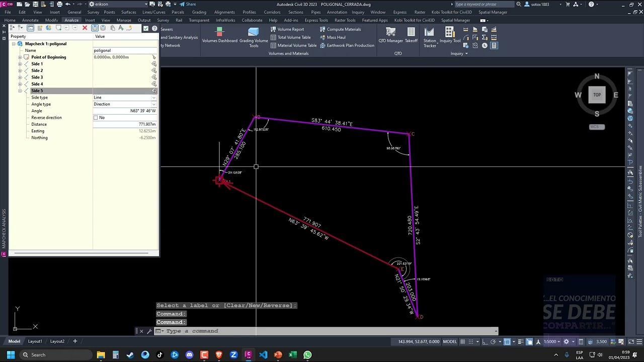The image size is (644, 362).
Task: Click the select label icon in Side 3 row
Action: coord(154,77)
